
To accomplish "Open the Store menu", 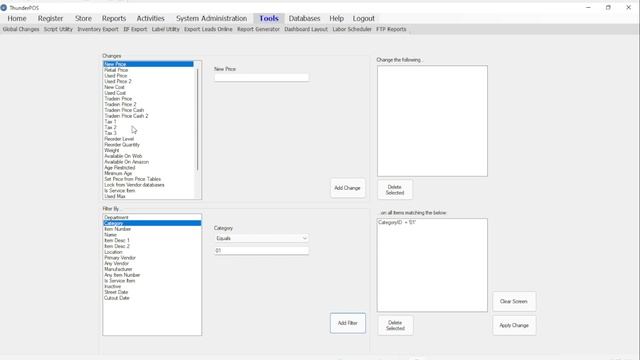I will click(83, 18).
